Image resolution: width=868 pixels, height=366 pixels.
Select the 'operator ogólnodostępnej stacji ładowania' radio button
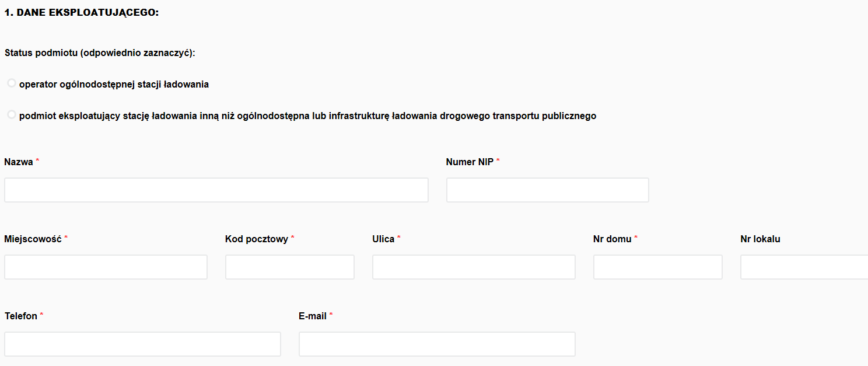pyautogui.click(x=12, y=83)
